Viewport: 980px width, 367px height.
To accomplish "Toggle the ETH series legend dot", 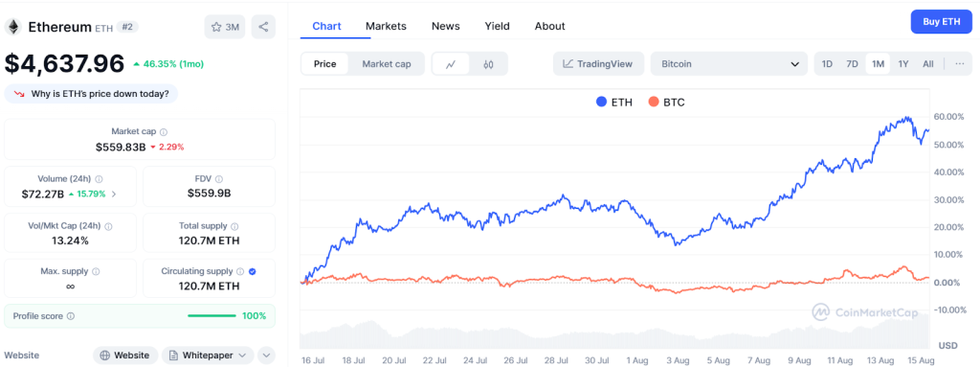I will click(x=602, y=103).
